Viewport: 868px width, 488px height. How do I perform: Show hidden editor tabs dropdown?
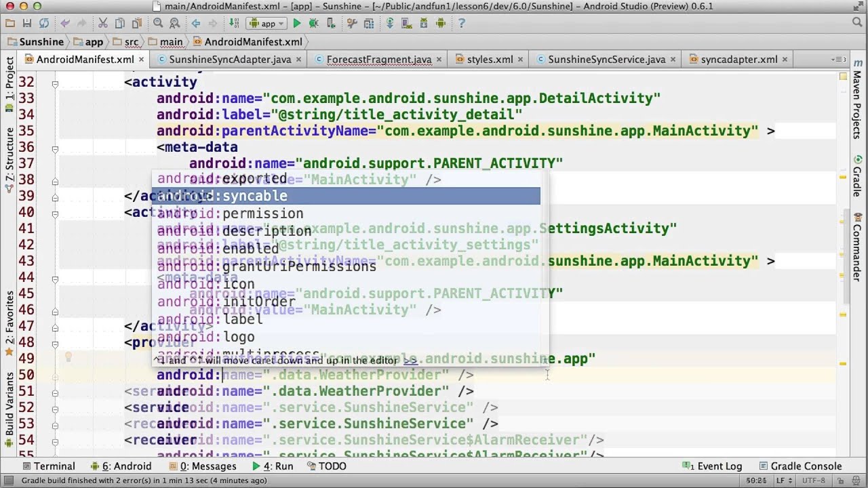coord(839,60)
